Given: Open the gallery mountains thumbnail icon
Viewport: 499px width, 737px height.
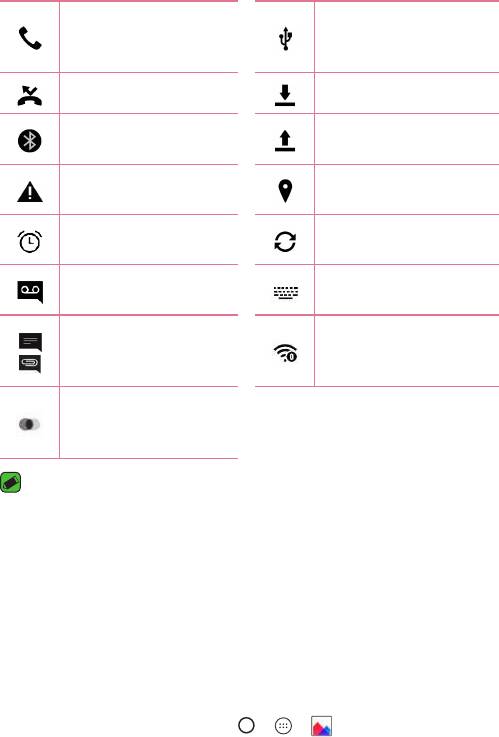Looking at the screenshot, I should pos(321,726).
